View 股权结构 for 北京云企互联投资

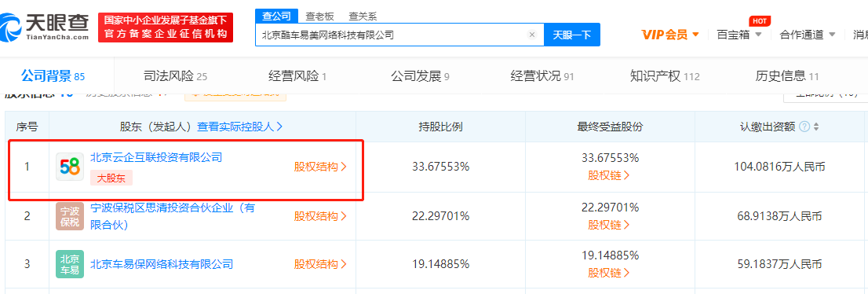[x=320, y=167]
